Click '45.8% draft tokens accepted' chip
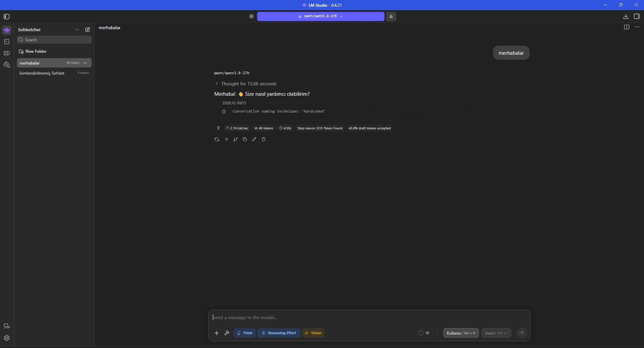 pos(369,128)
